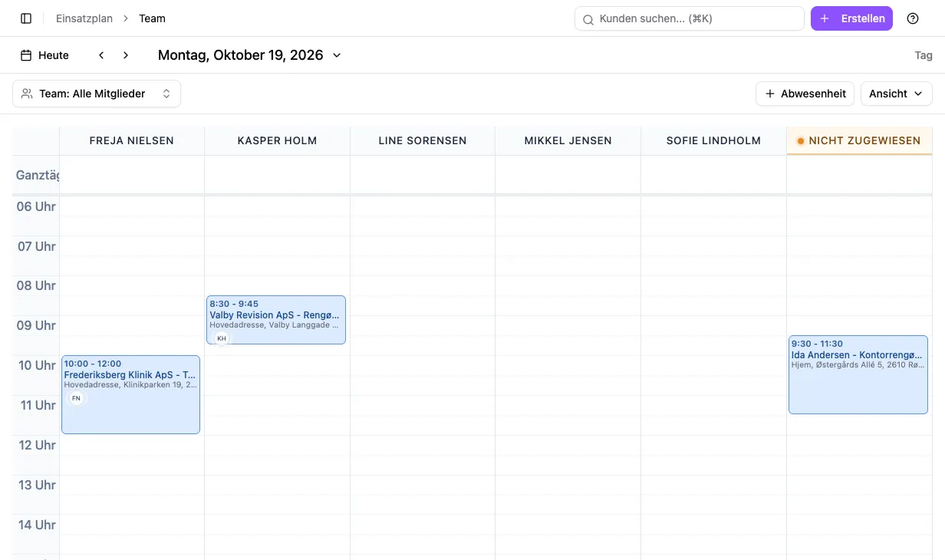Select the Line Sorensen column header
The image size is (945, 560).
423,141
